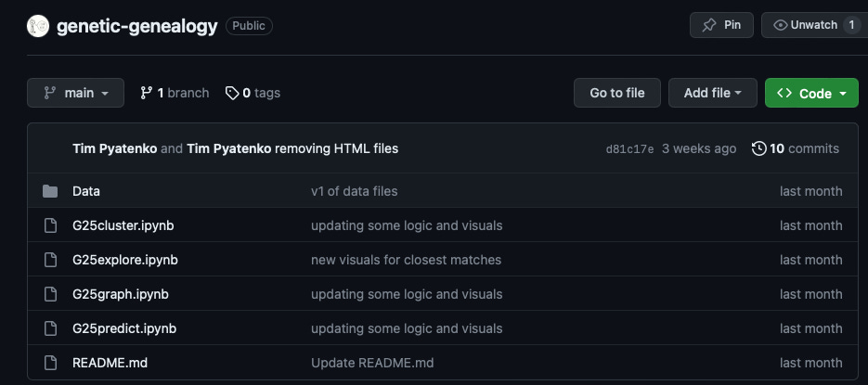Click the '3 weeks ago' commit timestamp
This screenshot has width=868, height=385.
699,148
